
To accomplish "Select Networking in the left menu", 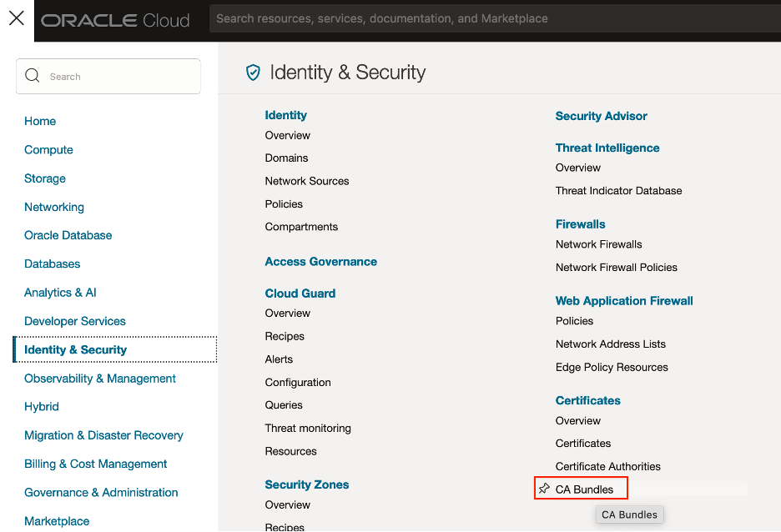I will pos(54,207).
